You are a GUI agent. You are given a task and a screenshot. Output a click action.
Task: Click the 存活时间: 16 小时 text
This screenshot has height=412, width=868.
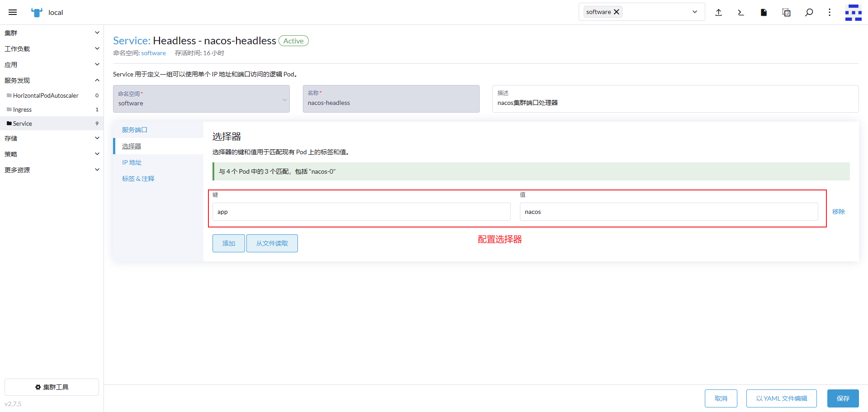199,53
